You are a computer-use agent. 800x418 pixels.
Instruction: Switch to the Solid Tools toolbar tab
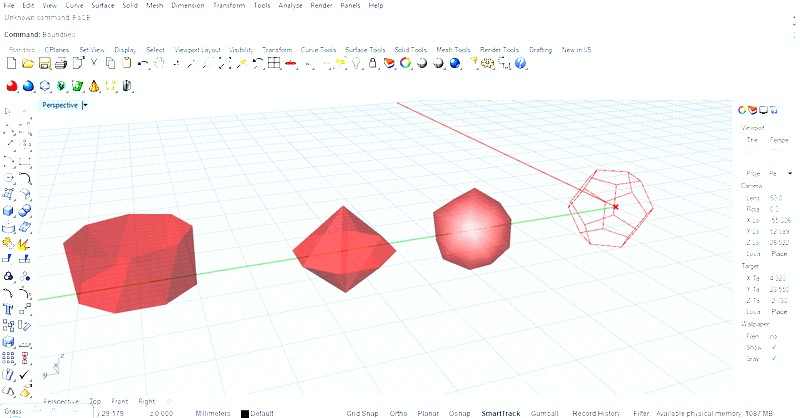tap(410, 50)
